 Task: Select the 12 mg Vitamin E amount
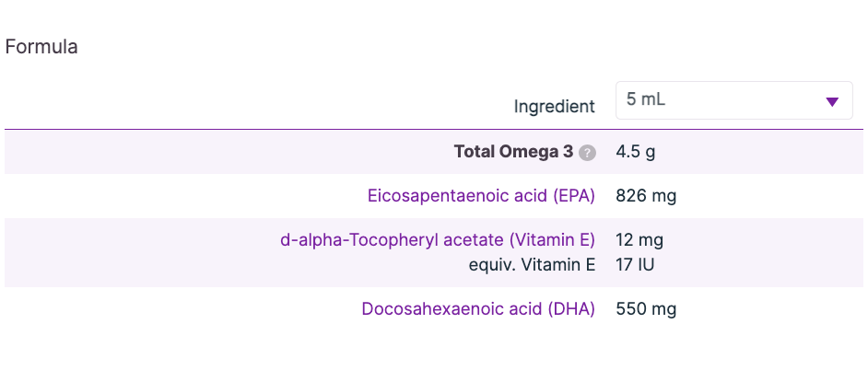[639, 240]
